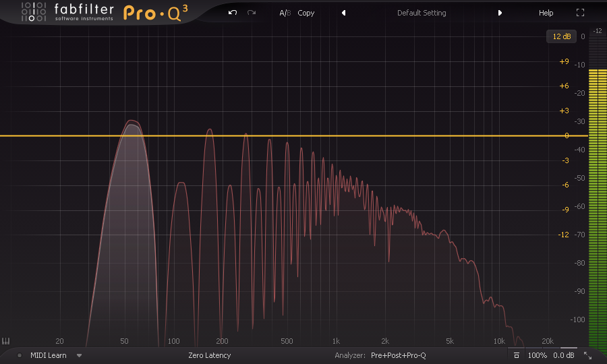Click the 20k frequency label

(x=548, y=341)
